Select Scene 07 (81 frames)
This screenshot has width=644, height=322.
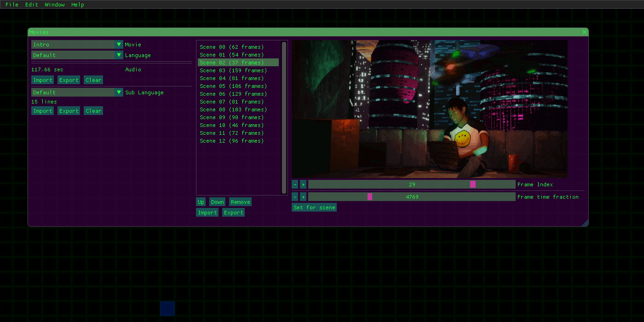click(x=238, y=102)
